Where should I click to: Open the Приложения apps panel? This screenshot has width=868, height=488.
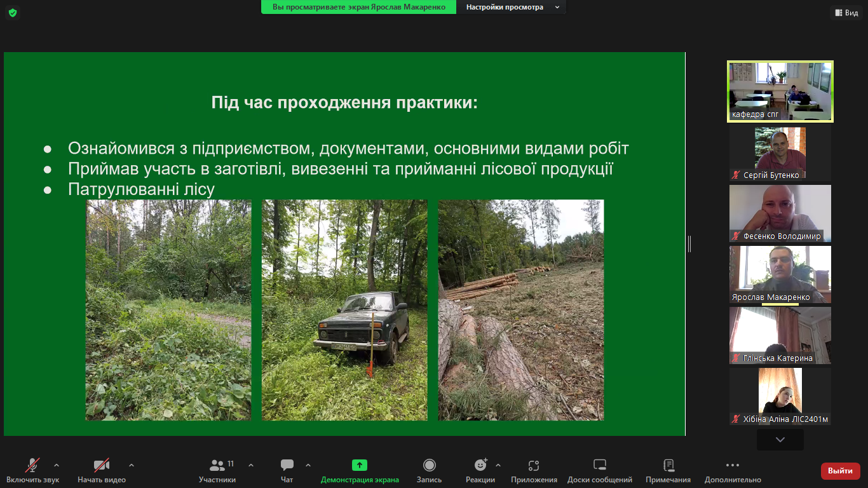534,470
